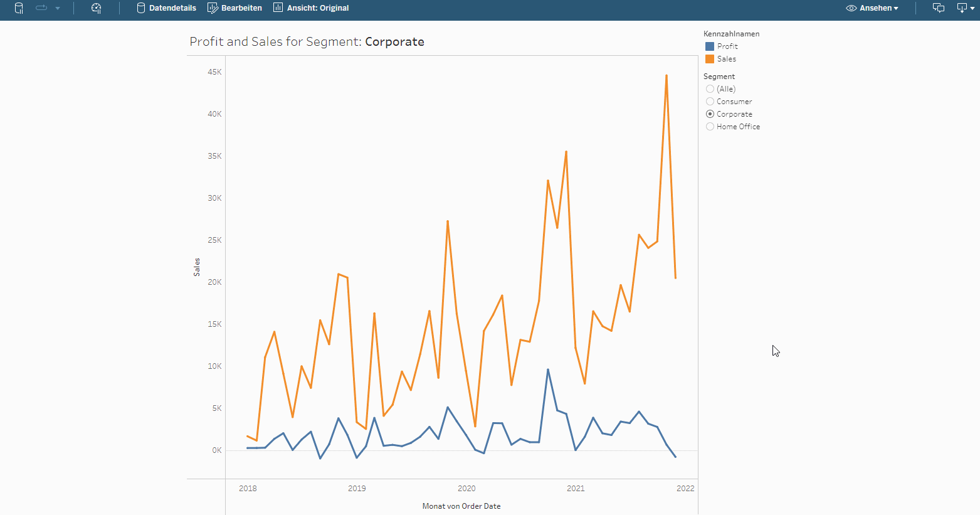
Task: Open the metrics gauge icon
Action: 95,8
